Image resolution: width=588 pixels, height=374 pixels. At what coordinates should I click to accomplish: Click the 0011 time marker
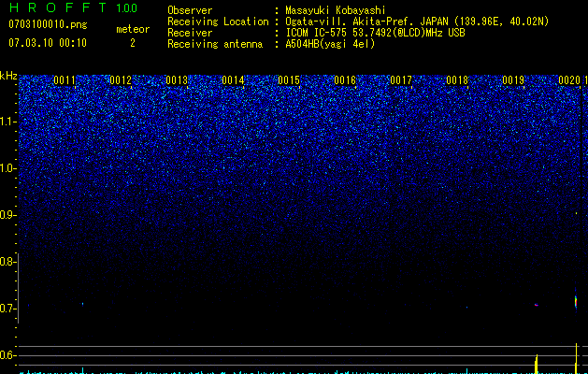pyautogui.click(x=65, y=80)
